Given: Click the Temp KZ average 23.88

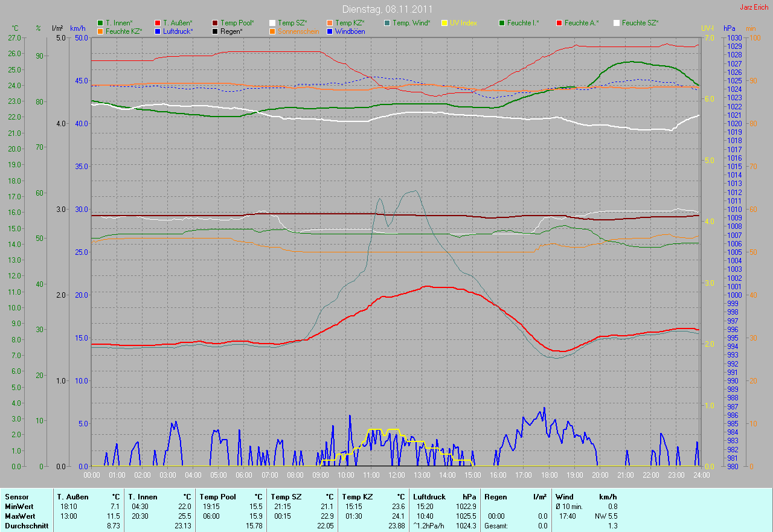Looking at the screenshot, I should click(x=397, y=526).
